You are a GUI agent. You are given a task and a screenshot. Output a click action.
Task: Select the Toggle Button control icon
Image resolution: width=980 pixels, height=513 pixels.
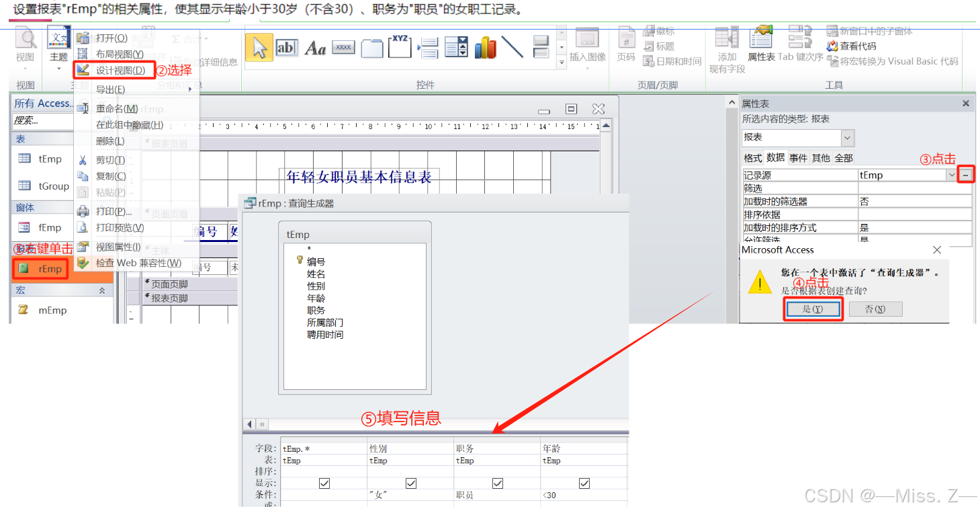click(541, 47)
